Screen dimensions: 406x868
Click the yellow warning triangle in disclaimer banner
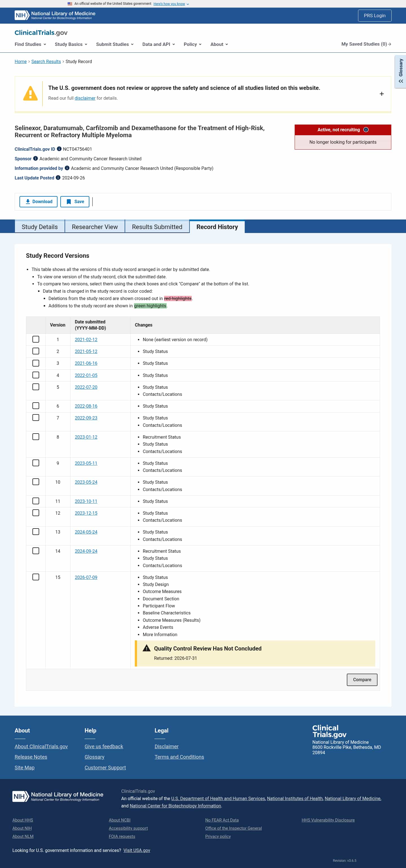pos(30,93)
